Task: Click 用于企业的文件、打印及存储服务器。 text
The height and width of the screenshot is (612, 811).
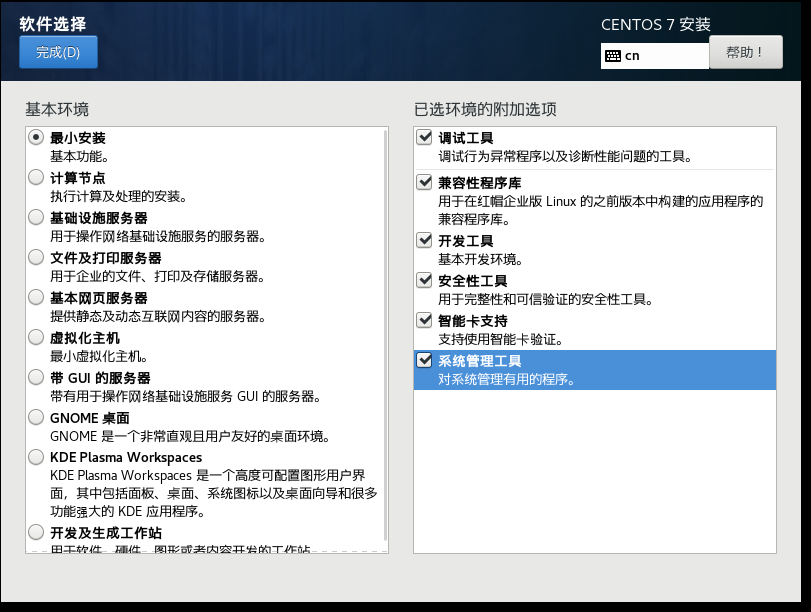Action: tap(158, 276)
